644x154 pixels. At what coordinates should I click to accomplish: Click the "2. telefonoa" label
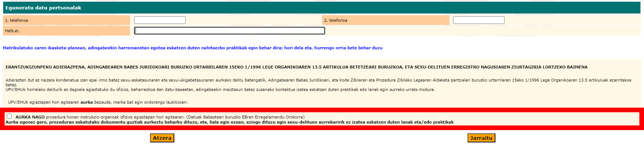[335, 20]
